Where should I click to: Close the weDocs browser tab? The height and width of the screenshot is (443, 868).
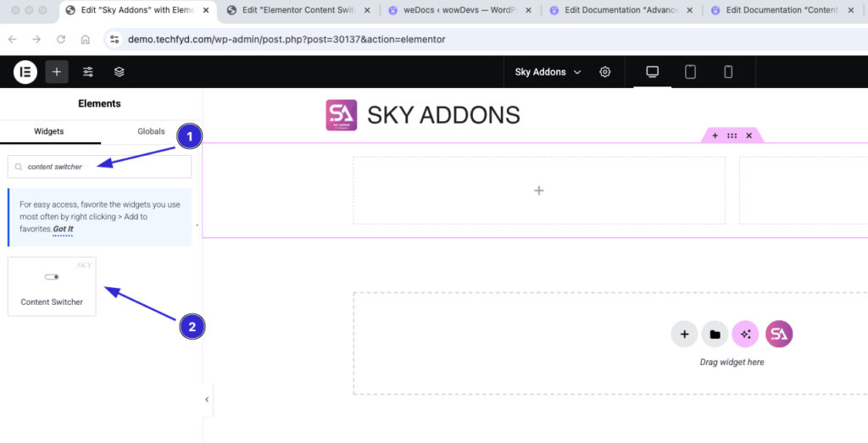528,10
